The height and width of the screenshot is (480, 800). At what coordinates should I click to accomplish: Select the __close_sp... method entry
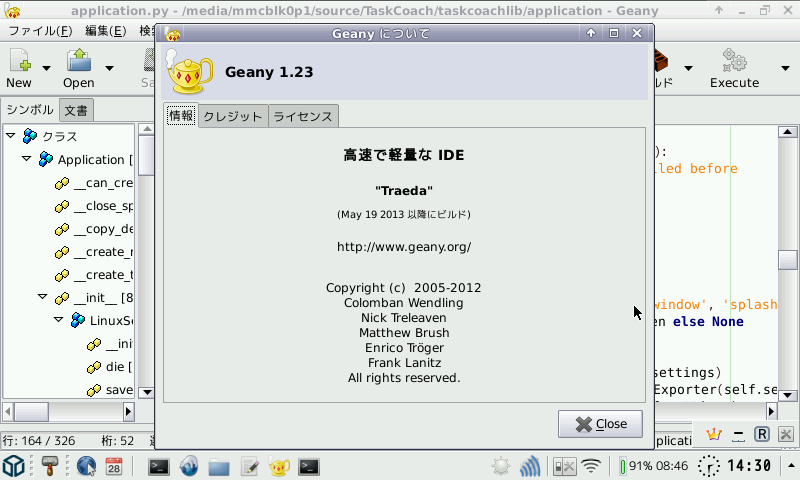click(94, 206)
